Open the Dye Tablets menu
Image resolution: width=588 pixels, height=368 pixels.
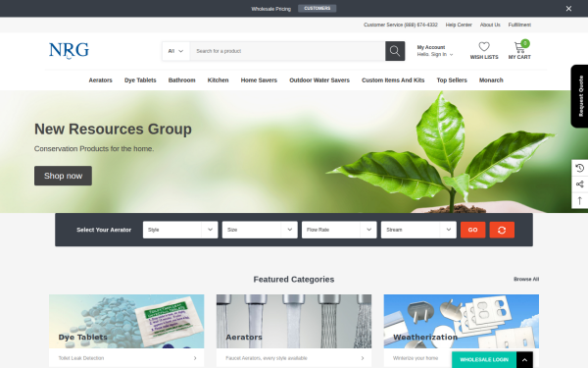140,80
